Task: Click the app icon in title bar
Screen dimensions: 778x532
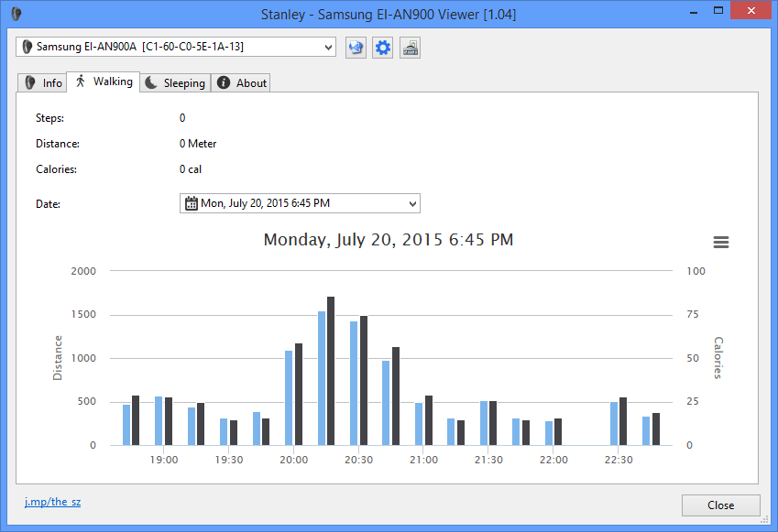Action: pyautogui.click(x=16, y=14)
